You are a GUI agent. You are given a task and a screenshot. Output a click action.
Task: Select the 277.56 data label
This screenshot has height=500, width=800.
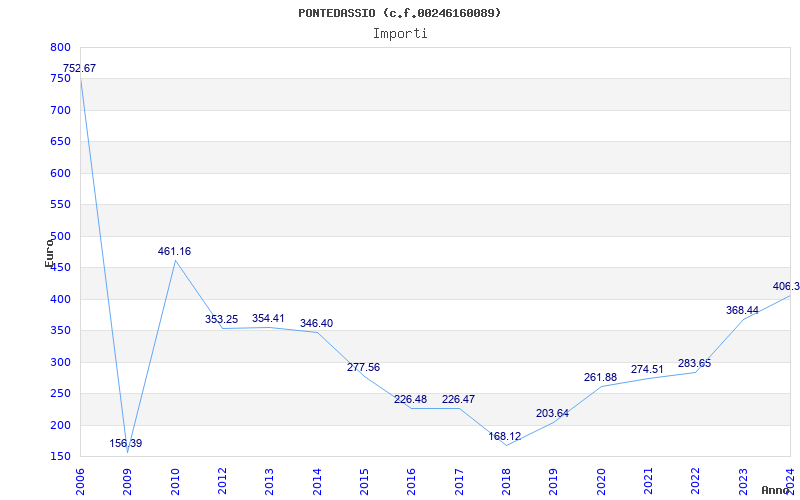363,367
